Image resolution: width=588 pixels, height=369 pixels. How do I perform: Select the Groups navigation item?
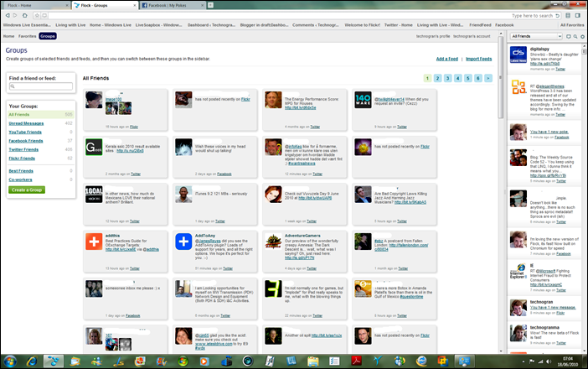pos(48,36)
